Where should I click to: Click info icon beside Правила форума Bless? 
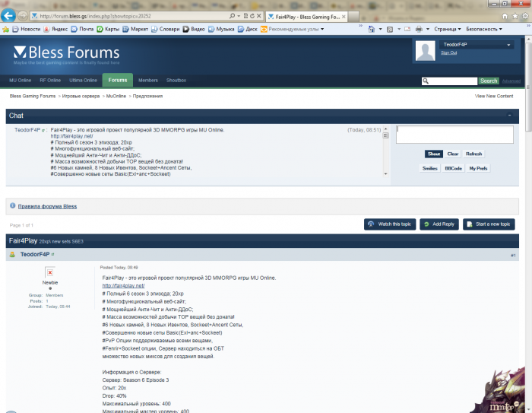(12, 206)
